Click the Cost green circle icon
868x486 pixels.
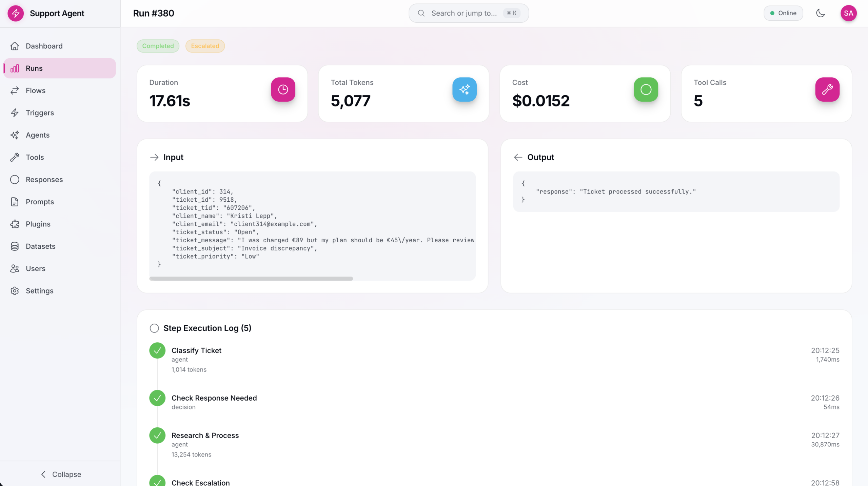646,89
